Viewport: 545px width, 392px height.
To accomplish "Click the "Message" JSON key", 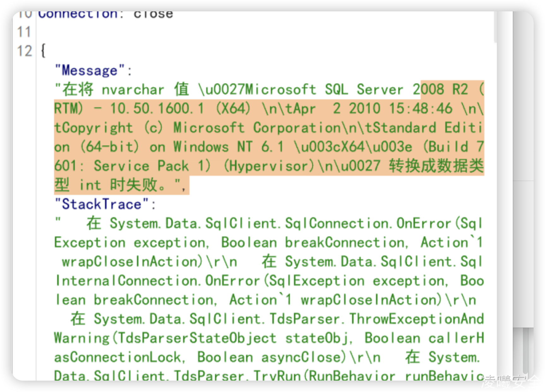I will coord(90,70).
